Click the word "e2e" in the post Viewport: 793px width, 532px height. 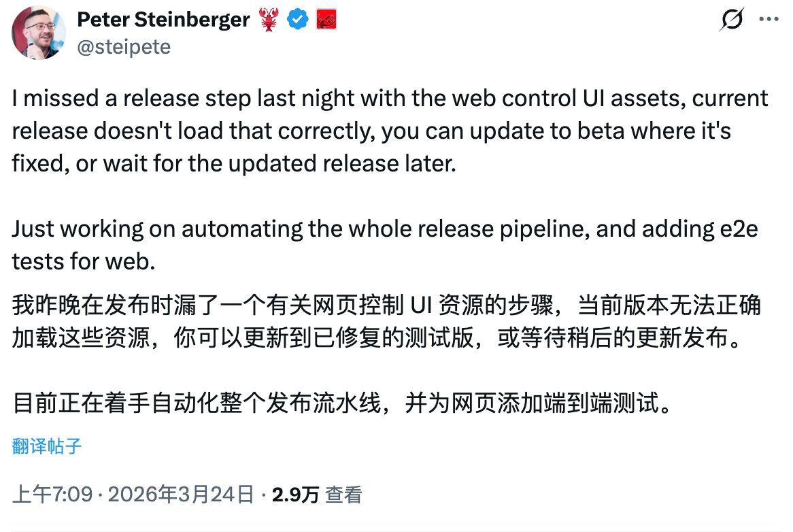(736, 229)
